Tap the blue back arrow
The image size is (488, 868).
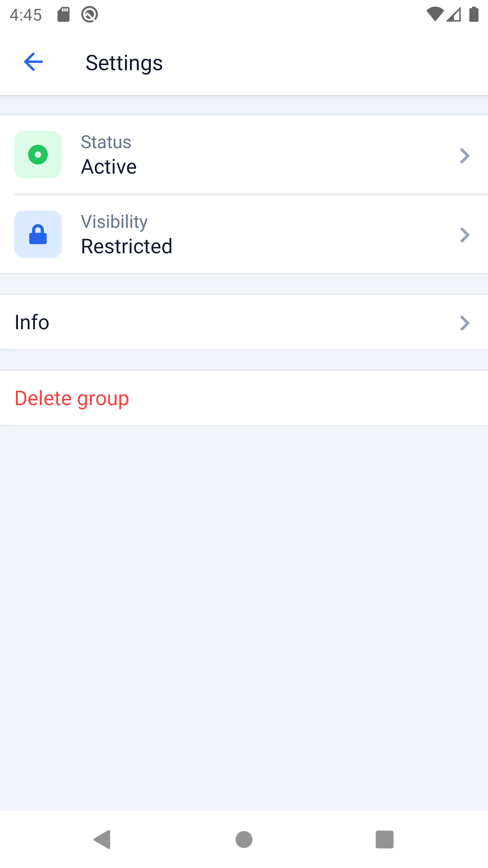tap(33, 62)
